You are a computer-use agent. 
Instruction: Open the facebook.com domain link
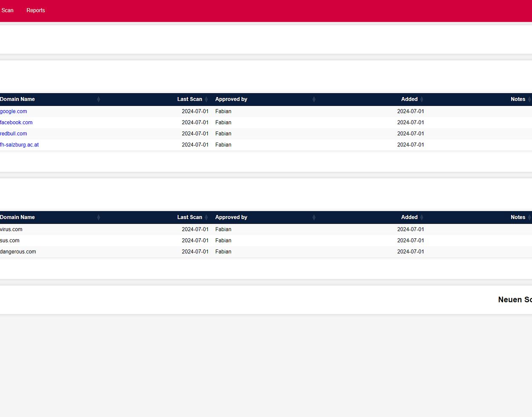click(x=16, y=123)
